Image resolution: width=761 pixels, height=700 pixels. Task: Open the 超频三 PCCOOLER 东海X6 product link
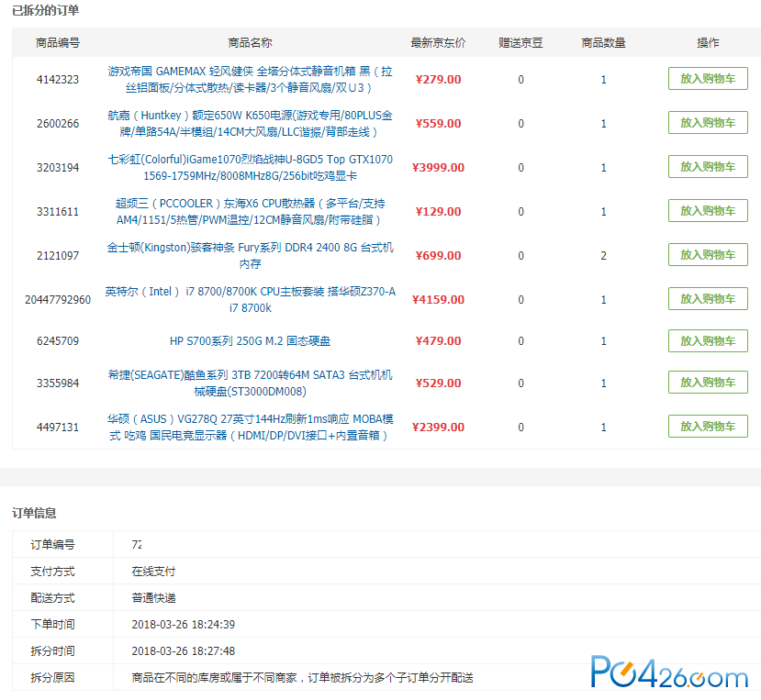point(250,212)
